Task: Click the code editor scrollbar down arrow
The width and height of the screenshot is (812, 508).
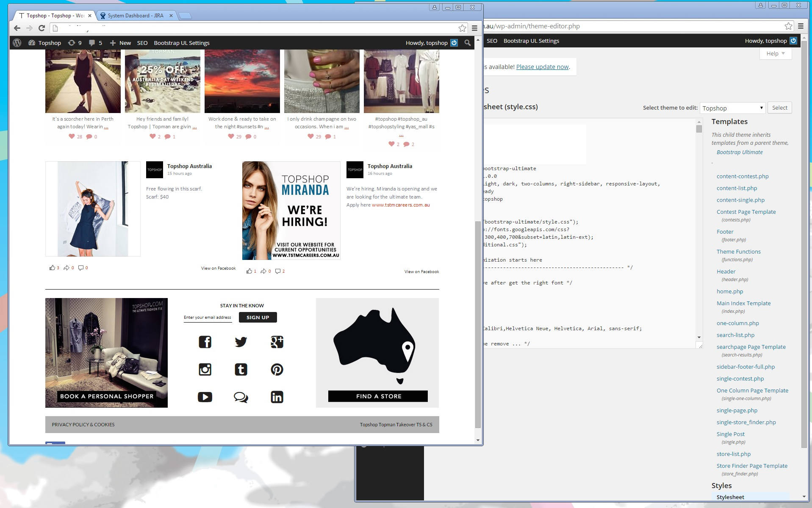Action: click(x=699, y=337)
